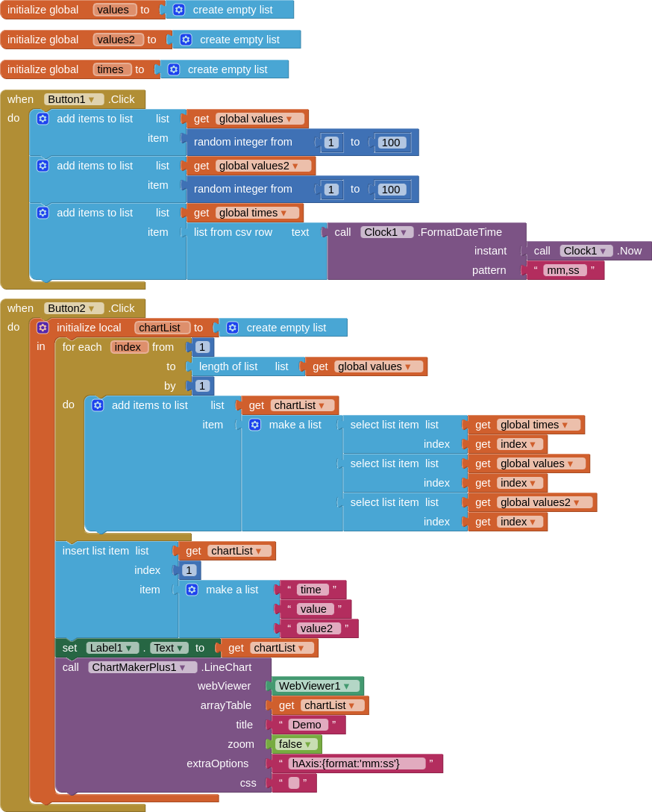
Task: Open global times dropdown in select list item
Action: click(x=539, y=425)
